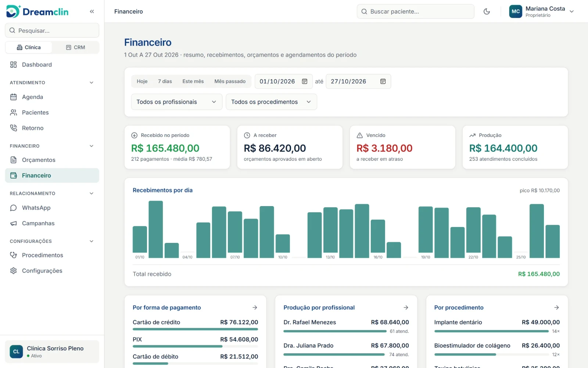
Task: Click the sidebar Pesquisar search box
Action: pos(52,30)
